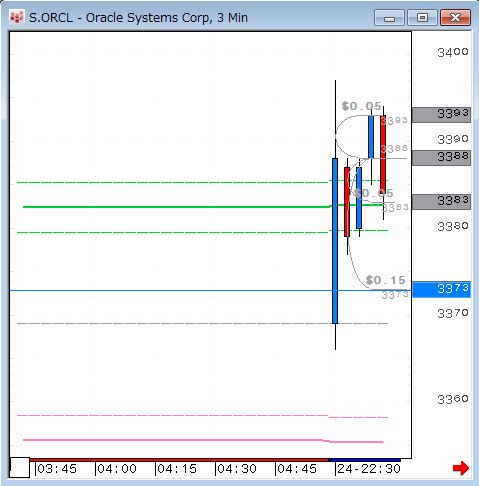Screen dimensions: 479x486
Task: Select the 3388 gray price marker
Action: click(x=441, y=158)
